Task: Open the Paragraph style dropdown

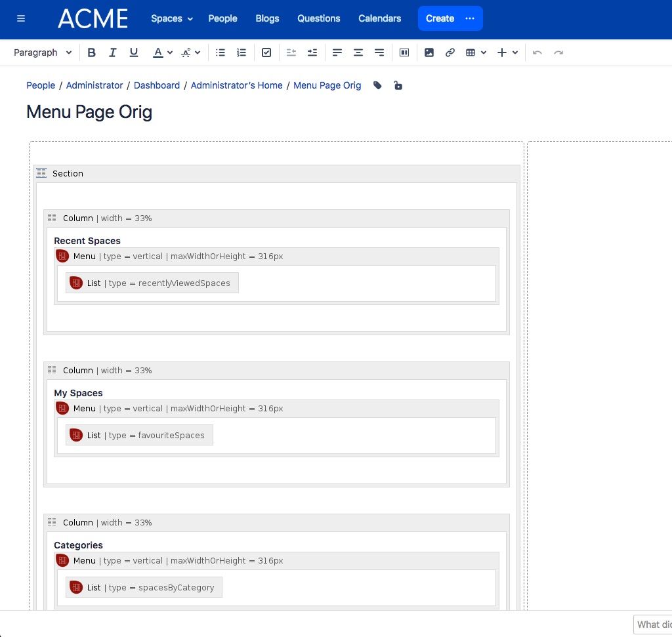Action: [x=43, y=52]
